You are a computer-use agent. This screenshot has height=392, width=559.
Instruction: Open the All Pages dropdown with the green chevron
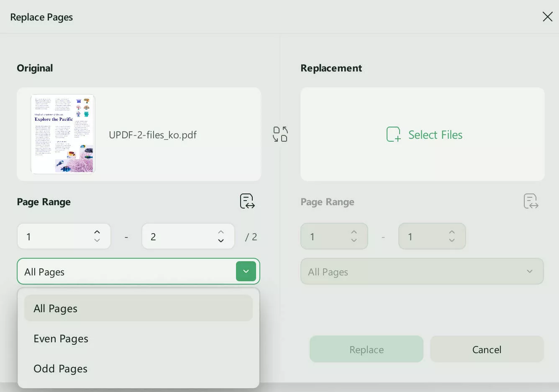(246, 271)
